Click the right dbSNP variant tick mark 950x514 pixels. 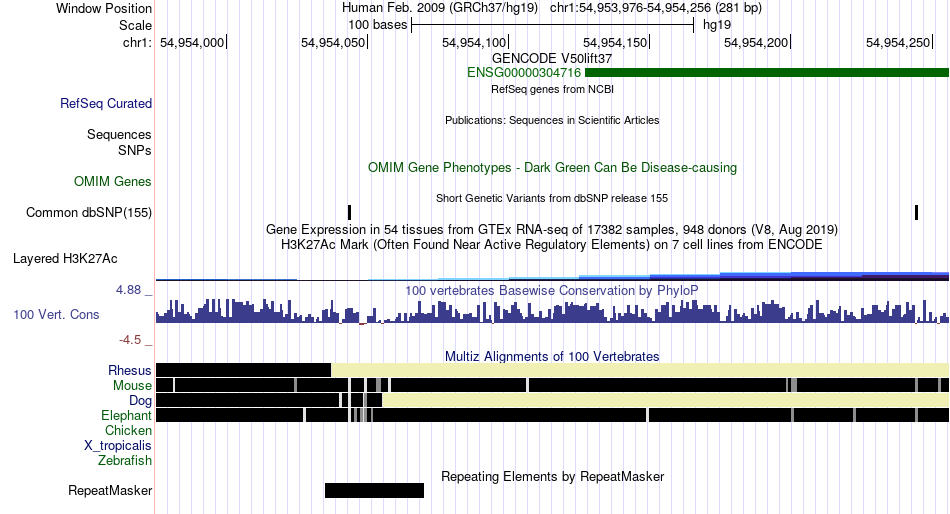pyautogui.click(x=917, y=212)
